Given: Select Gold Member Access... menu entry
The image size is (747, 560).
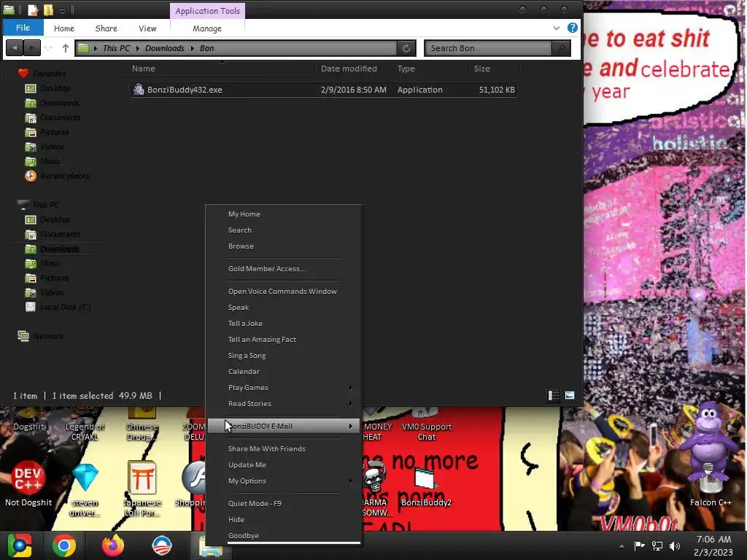Looking at the screenshot, I should click(x=284, y=268).
